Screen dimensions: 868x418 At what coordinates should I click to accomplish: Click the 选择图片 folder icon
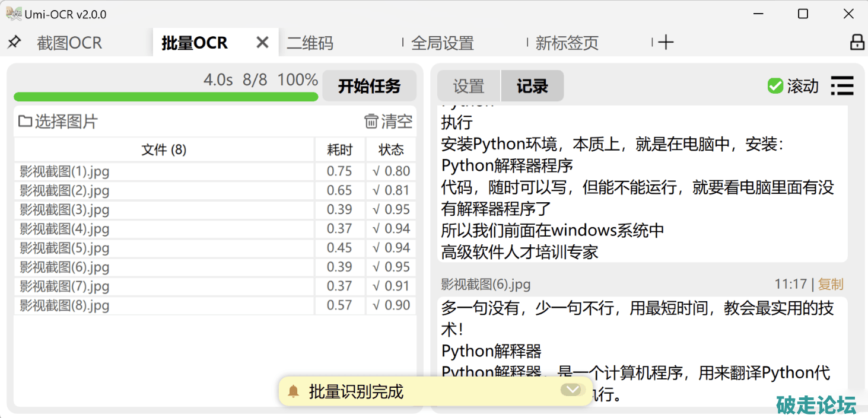tap(25, 122)
